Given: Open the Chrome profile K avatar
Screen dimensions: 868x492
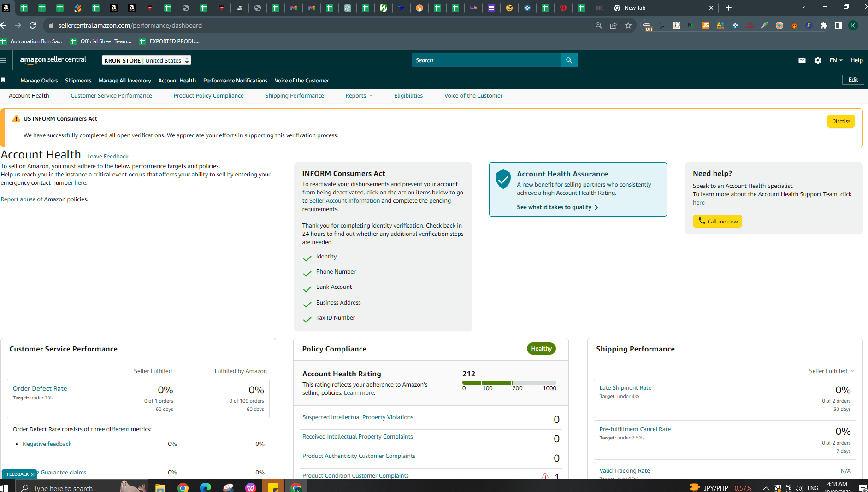Looking at the screenshot, I should tap(853, 25).
